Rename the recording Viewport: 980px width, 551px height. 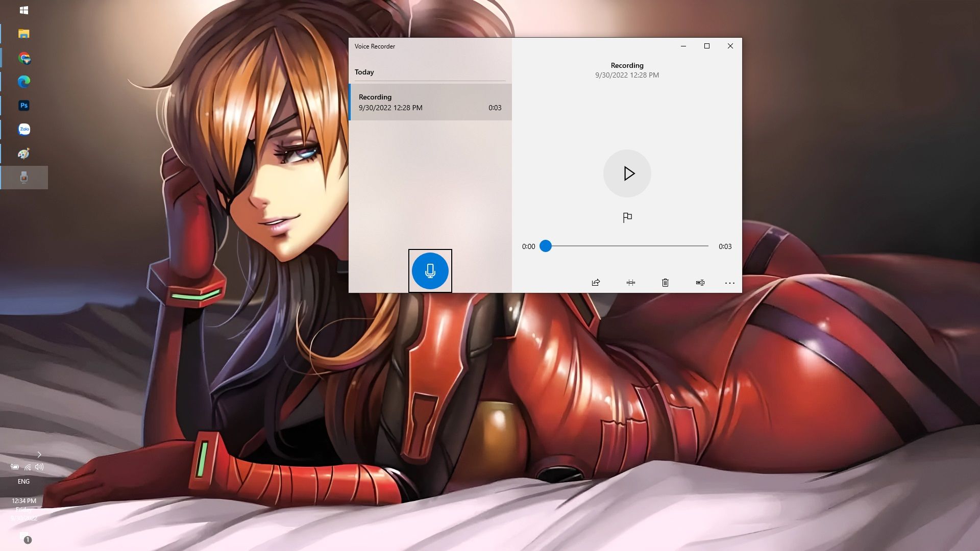tap(700, 283)
